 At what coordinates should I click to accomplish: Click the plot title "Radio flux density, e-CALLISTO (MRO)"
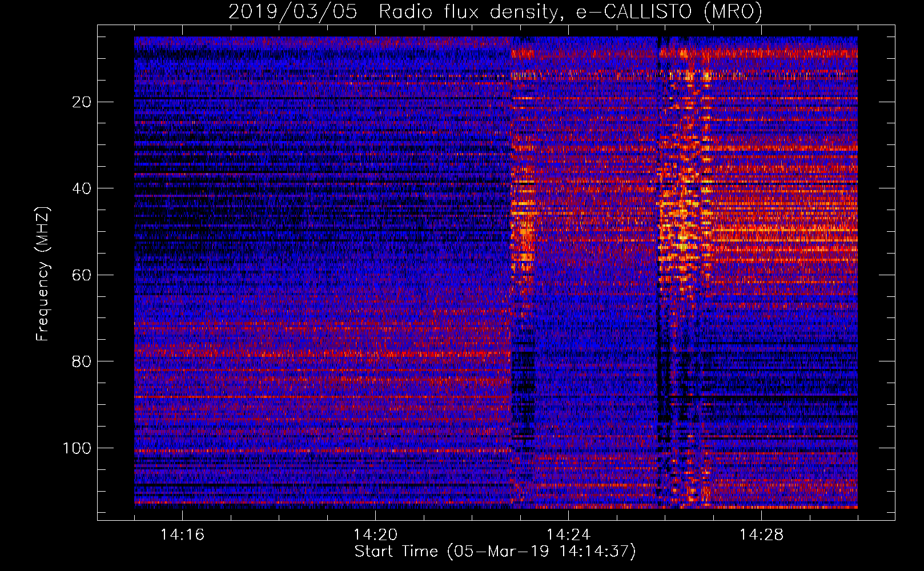[x=570, y=12]
